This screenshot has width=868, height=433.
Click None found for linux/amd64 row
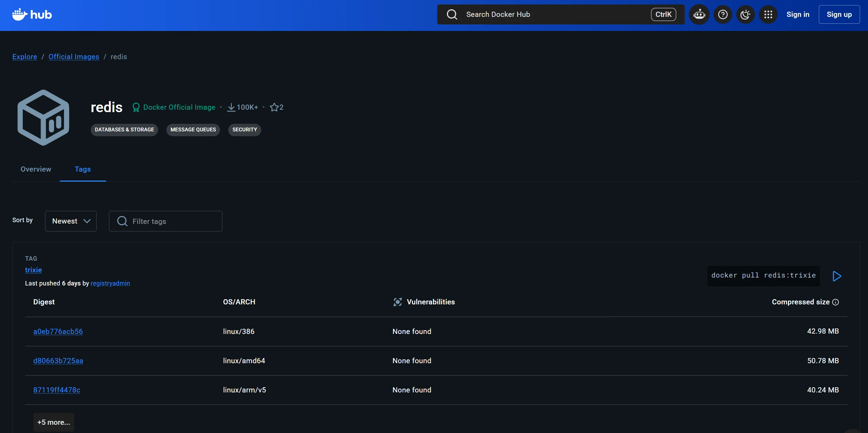tap(412, 361)
